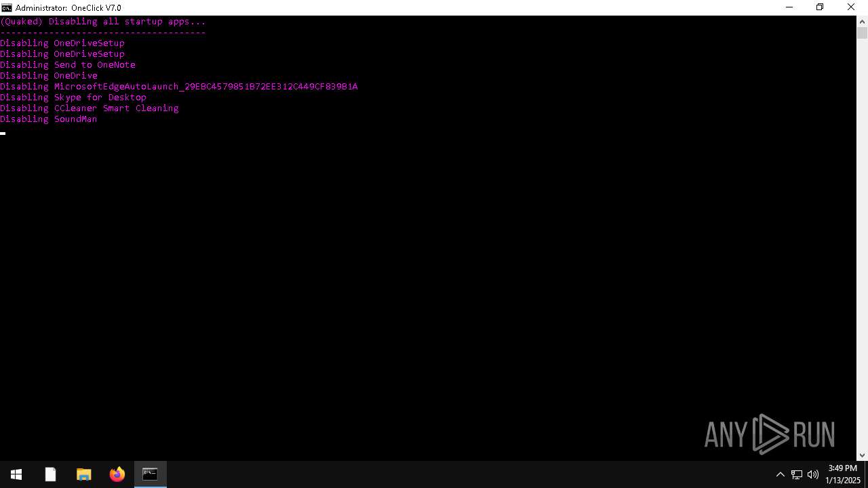868x488 pixels.
Task: Click the "Disabling MicrosoftEdgeAutoLaunch_29EBC4579851B72EE312C449CF839B1A" line
Action: (x=179, y=87)
